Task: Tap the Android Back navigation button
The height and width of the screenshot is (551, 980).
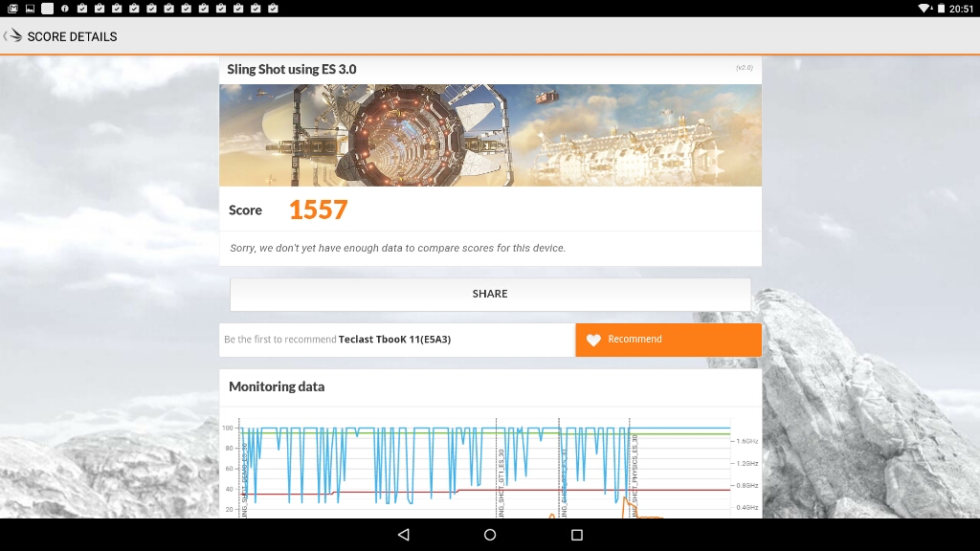Action: click(x=404, y=535)
